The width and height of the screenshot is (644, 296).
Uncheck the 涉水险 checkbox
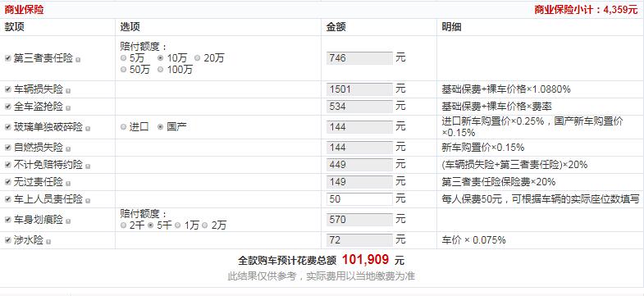[8, 240]
